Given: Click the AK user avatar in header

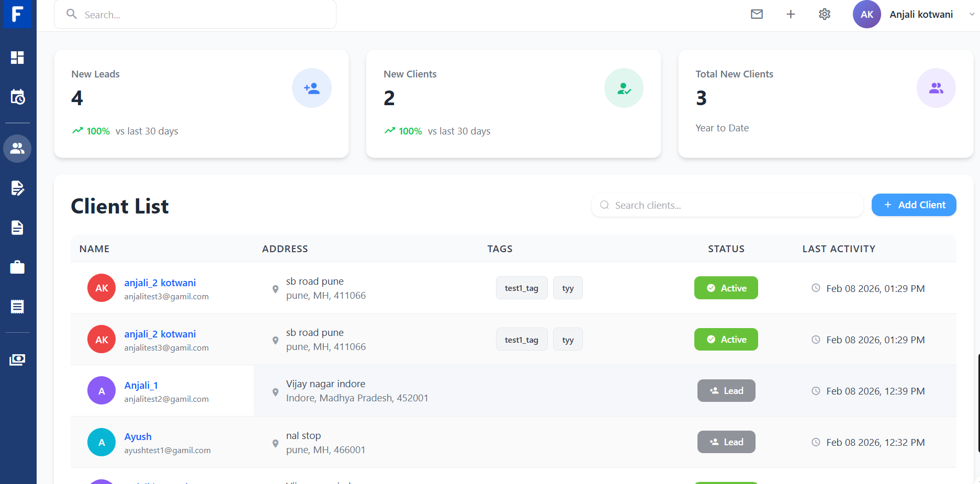Looking at the screenshot, I should [867, 14].
